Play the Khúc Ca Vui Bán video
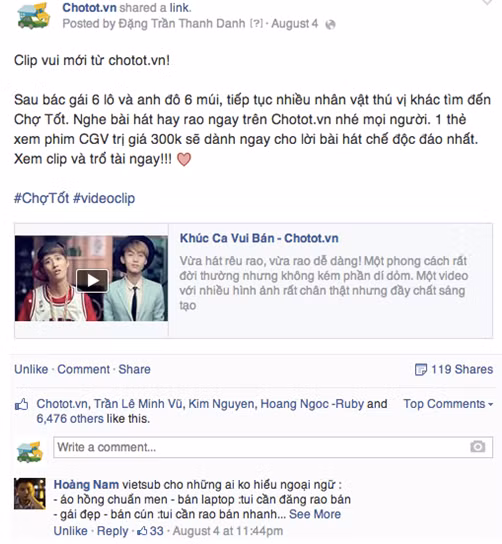 [92, 280]
